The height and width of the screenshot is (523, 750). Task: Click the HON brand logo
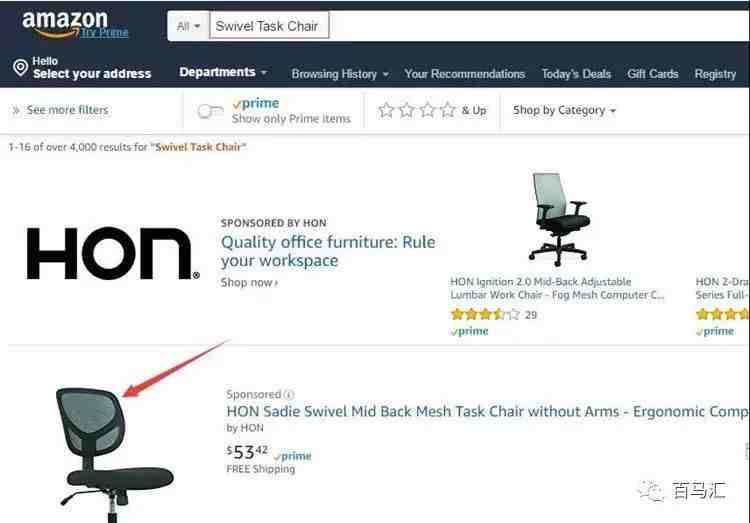113,253
